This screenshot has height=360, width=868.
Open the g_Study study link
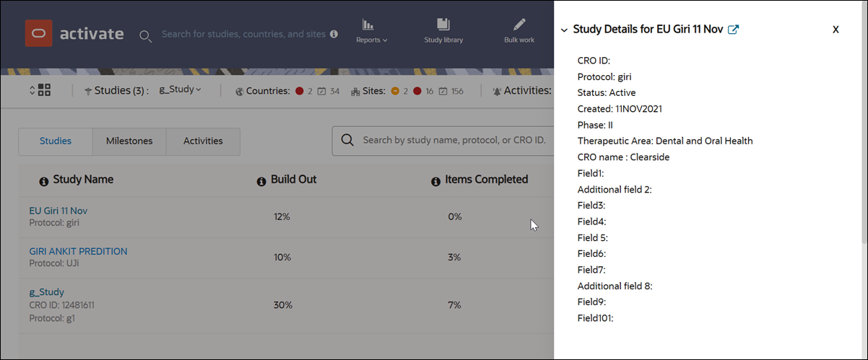(x=47, y=292)
